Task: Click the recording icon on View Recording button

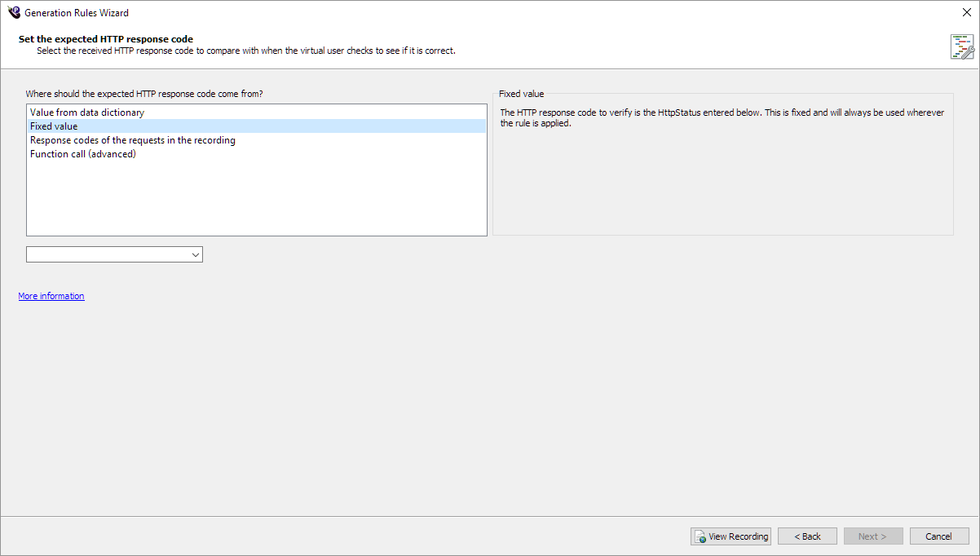Action: point(700,536)
